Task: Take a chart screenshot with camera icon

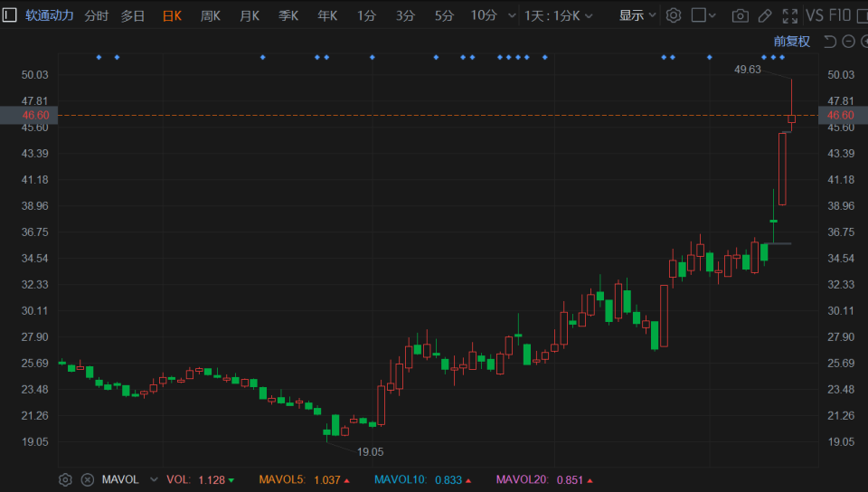Action: click(x=741, y=16)
